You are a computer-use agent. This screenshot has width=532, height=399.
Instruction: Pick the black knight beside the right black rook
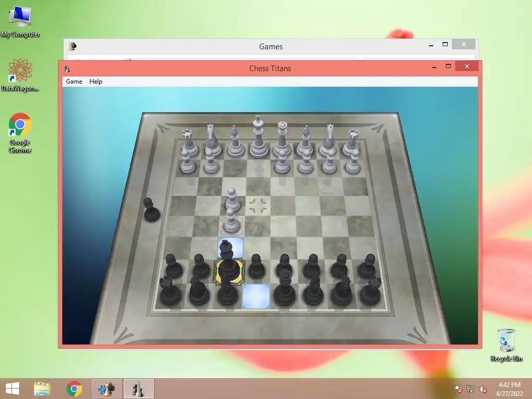(x=342, y=290)
